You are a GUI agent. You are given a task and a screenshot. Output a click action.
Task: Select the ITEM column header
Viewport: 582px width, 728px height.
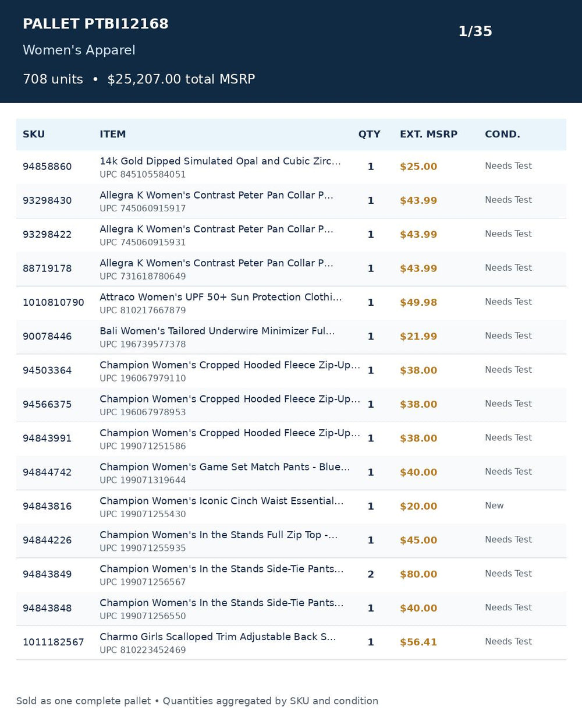[x=112, y=134]
